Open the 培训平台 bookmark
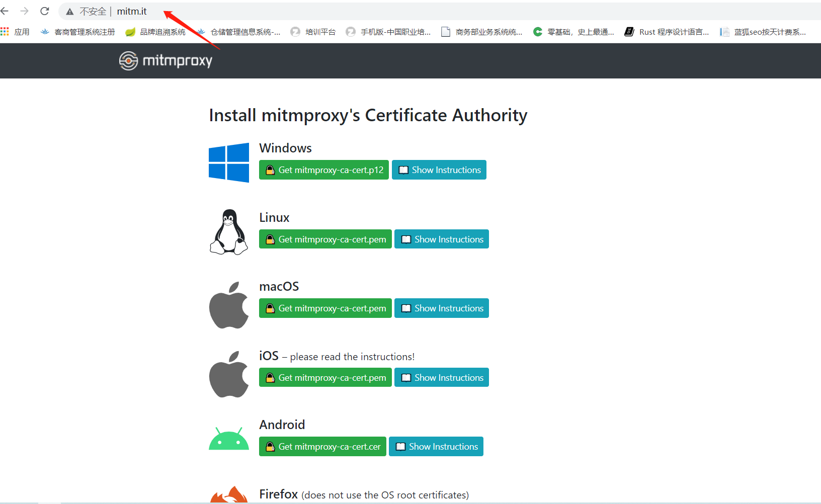This screenshot has height=504, width=821. [313, 32]
